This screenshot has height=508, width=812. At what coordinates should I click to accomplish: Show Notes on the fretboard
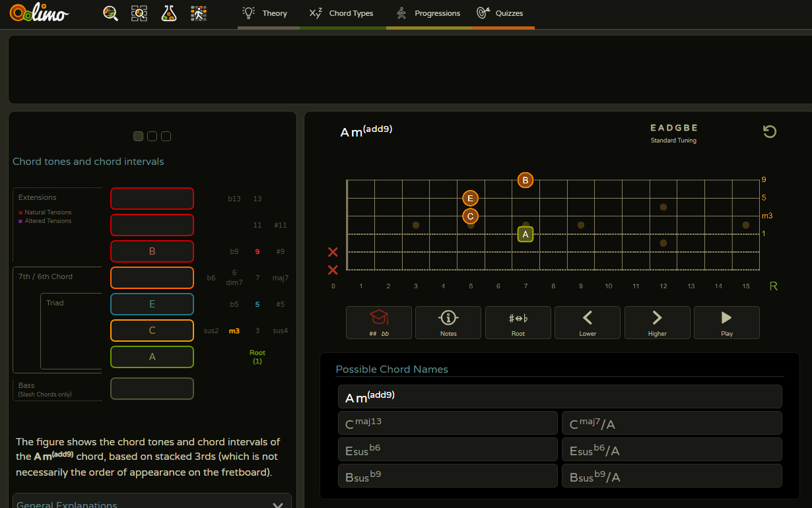point(448,323)
